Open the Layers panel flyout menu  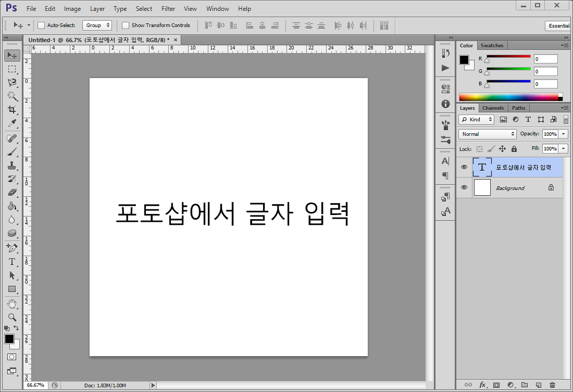[565, 108]
